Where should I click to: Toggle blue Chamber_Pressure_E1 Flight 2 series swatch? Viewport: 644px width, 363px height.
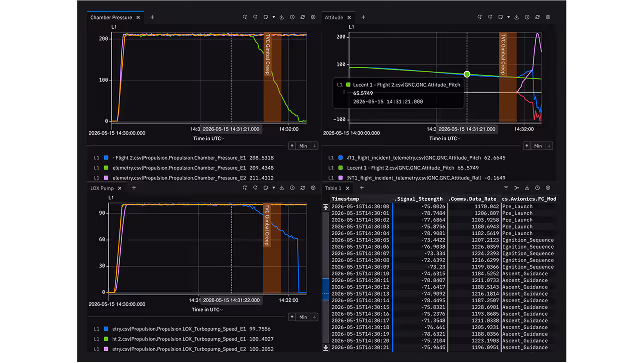pyautogui.click(x=106, y=158)
